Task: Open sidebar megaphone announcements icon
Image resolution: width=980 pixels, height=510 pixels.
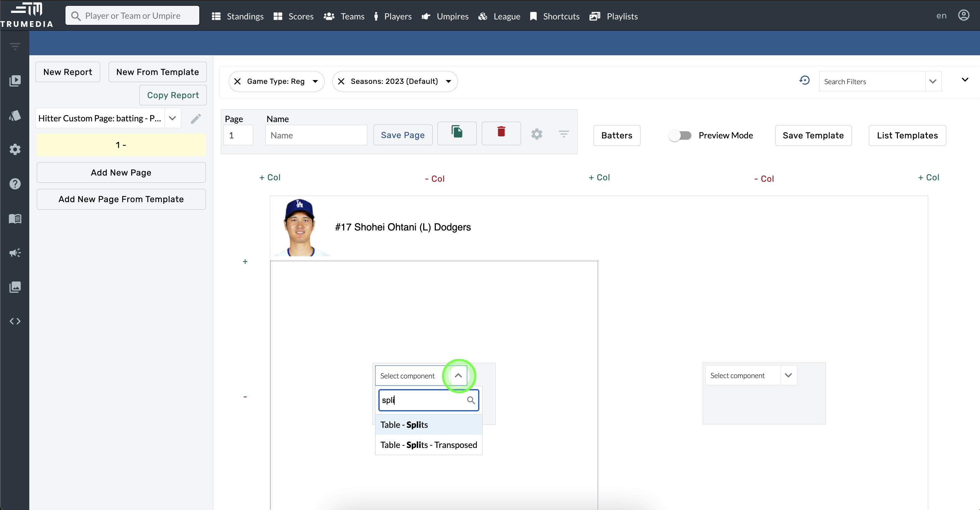Action: (x=15, y=253)
